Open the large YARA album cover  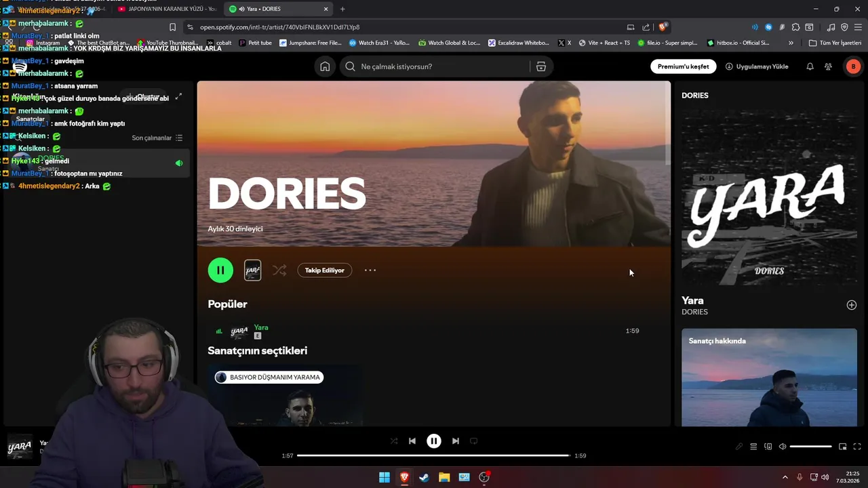[769, 197]
